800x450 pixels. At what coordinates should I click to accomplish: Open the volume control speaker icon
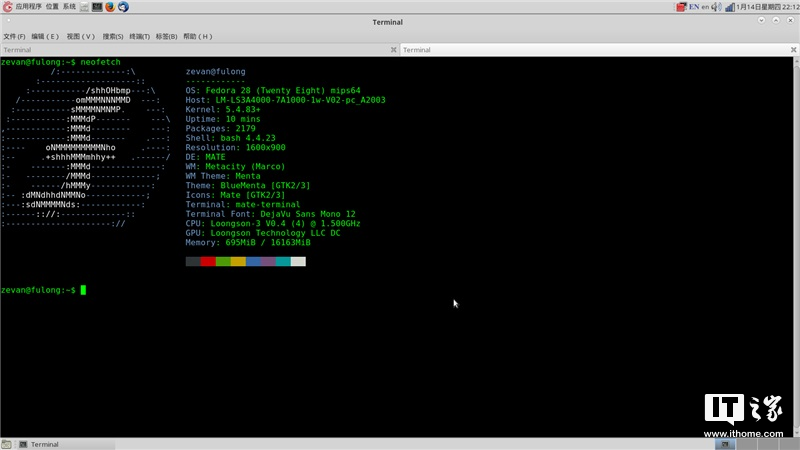point(717,7)
